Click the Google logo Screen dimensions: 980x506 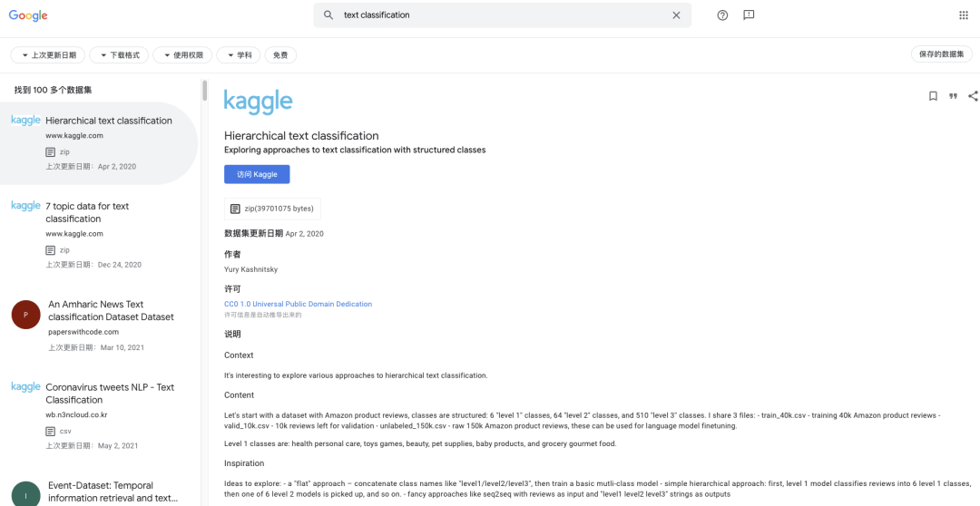30,16
